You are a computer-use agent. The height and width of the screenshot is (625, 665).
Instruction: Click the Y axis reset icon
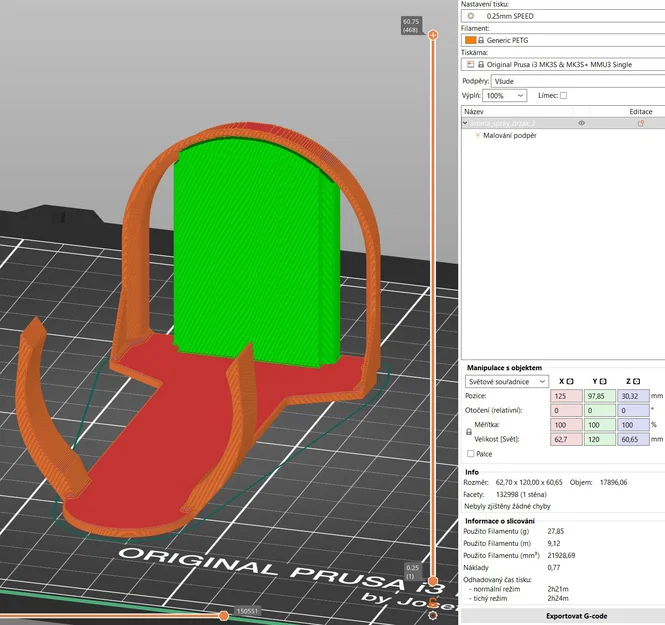pos(603,381)
